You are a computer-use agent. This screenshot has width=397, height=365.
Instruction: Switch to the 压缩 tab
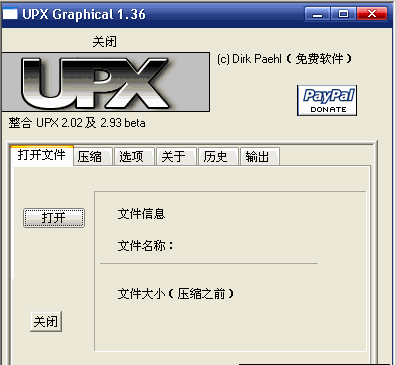[x=93, y=156]
